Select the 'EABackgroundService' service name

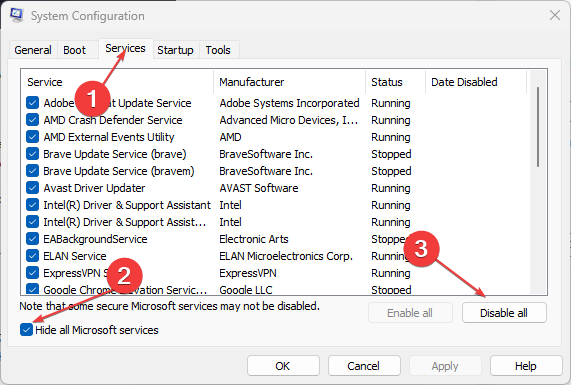95,239
